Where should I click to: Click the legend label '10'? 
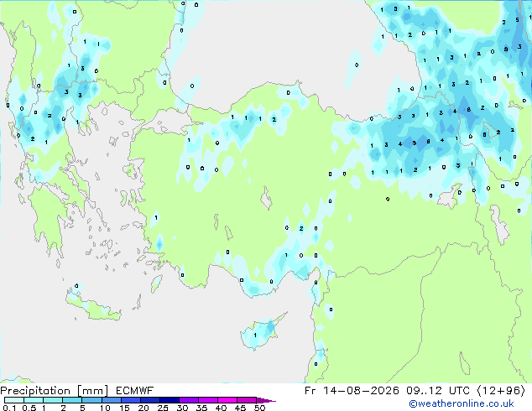105,408
